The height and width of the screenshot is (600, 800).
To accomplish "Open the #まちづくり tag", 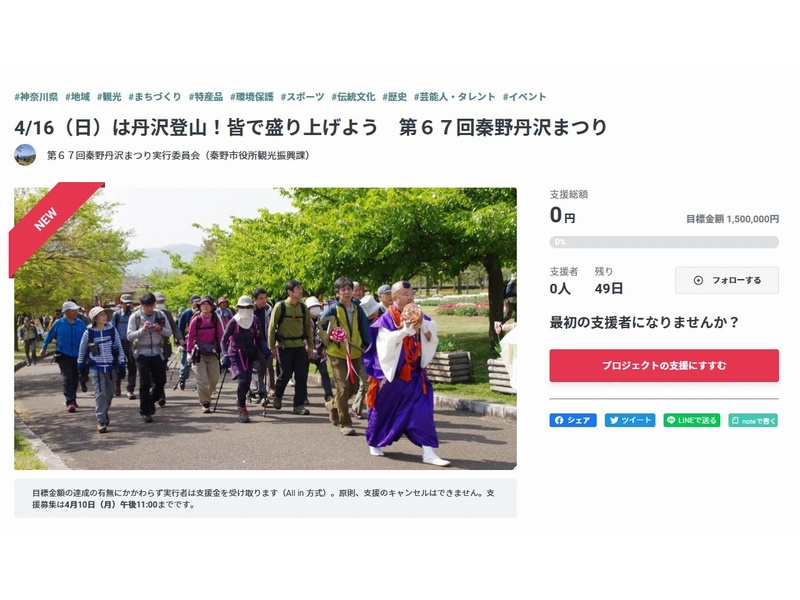I will click(x=155, y=97).
